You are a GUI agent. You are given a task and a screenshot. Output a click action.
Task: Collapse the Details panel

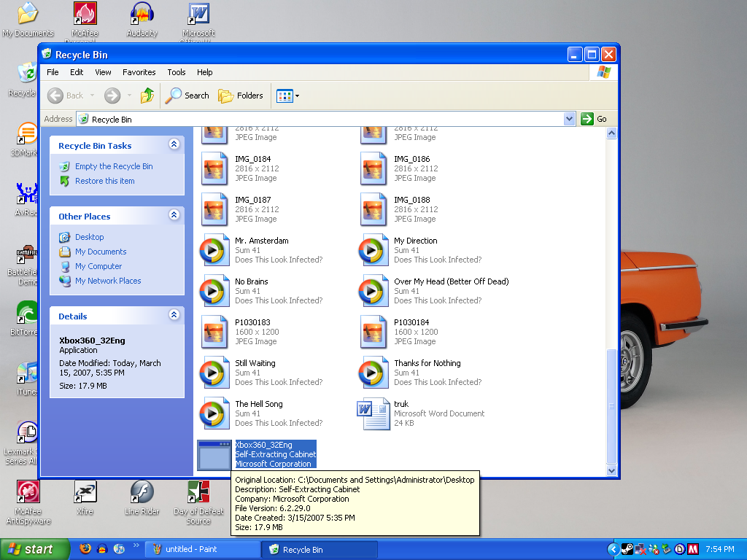coord(174,316)
